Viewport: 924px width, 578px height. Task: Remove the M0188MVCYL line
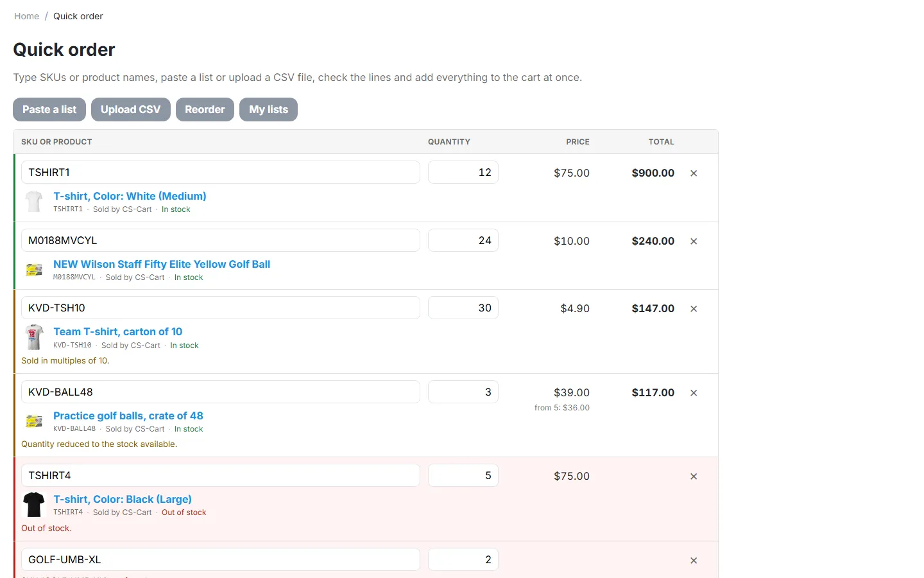click(x=694, y=241)
